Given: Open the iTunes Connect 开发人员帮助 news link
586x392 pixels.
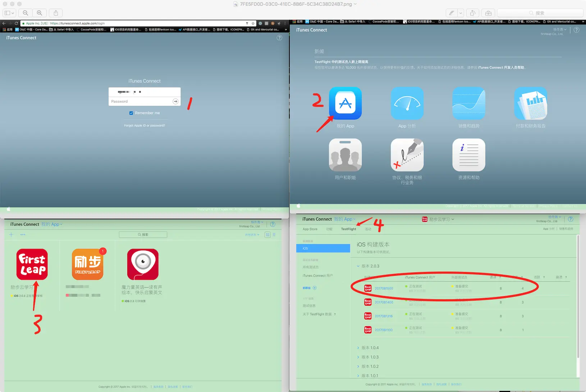Looking at the screenshot, I should coord(501,68).
